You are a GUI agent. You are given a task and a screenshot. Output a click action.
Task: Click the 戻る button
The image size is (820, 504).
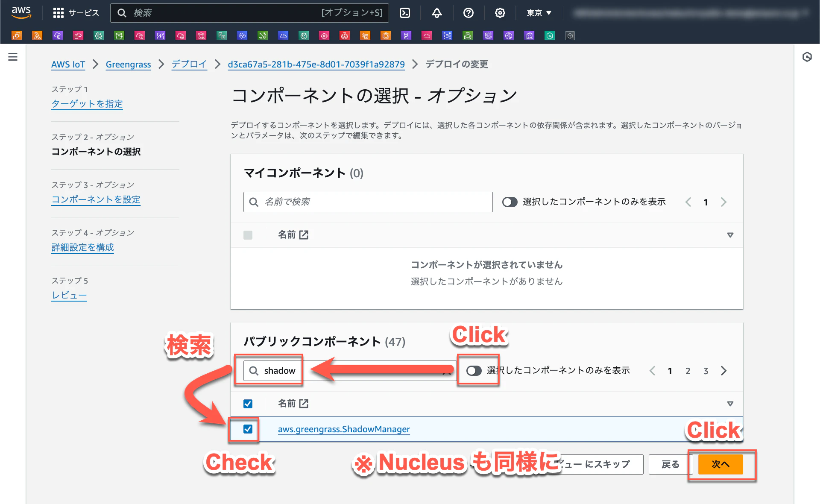click(x=670, y=464)
